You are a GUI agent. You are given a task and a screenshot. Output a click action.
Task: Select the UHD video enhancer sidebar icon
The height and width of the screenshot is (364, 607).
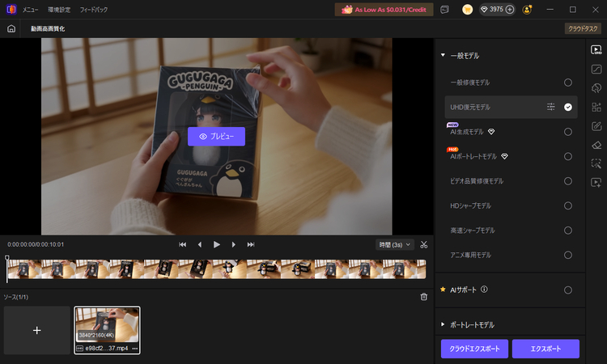tap(596, 50)
